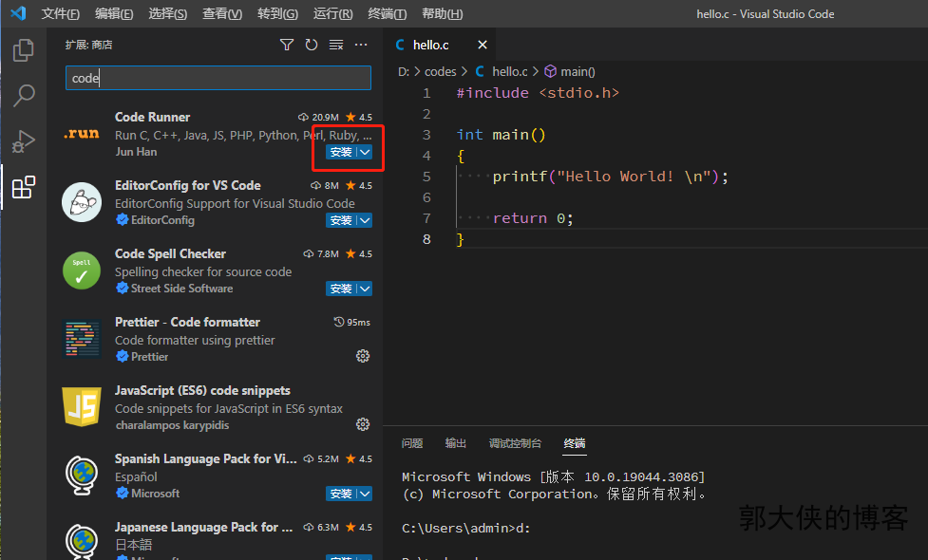
Task: Click line number 5 in the editor
Action: click(x=426, y=177)
